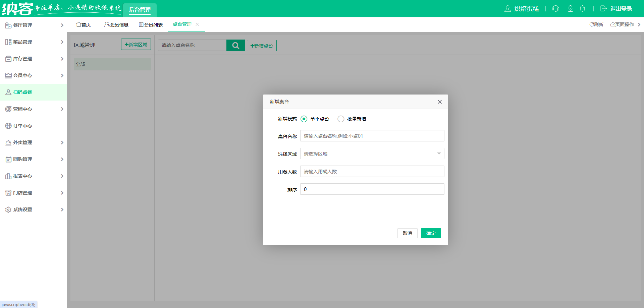The image size is (644, 308).
Task: Click the lock icon in the top bar
Action: click(570, 8)
